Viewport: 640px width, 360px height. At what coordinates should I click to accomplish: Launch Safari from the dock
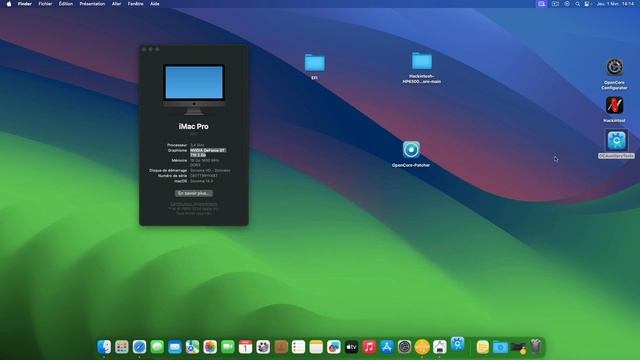point(139,347)
